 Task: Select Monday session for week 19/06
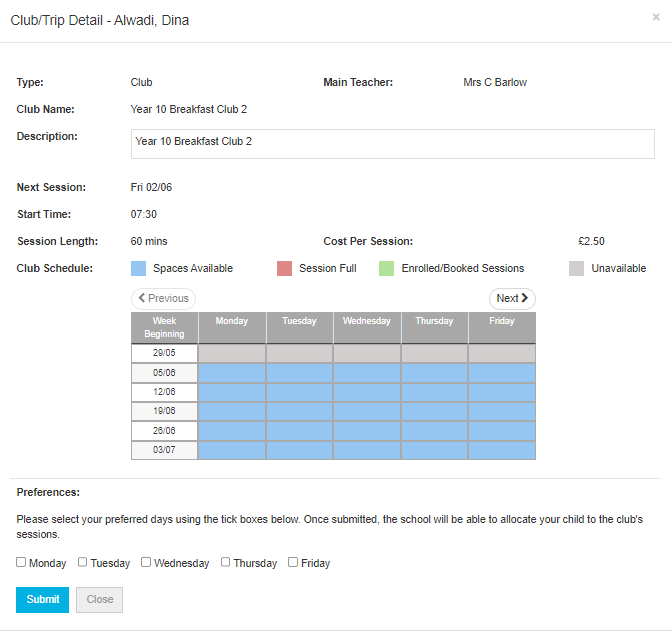pos(232,412)
